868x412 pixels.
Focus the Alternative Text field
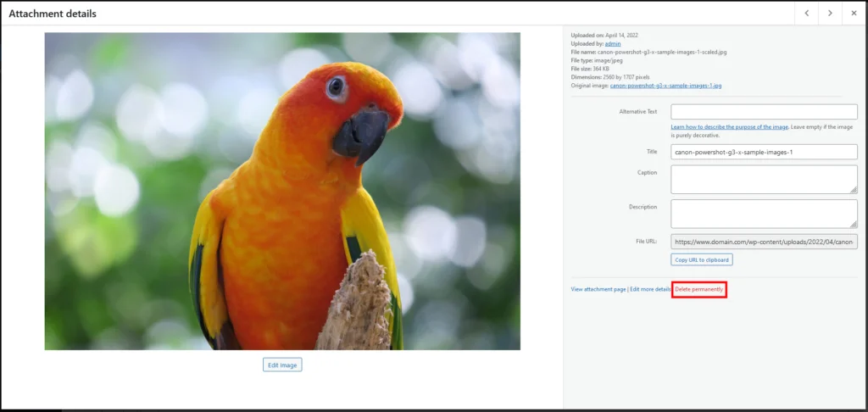pyautogui.click(x=764, y=112)
